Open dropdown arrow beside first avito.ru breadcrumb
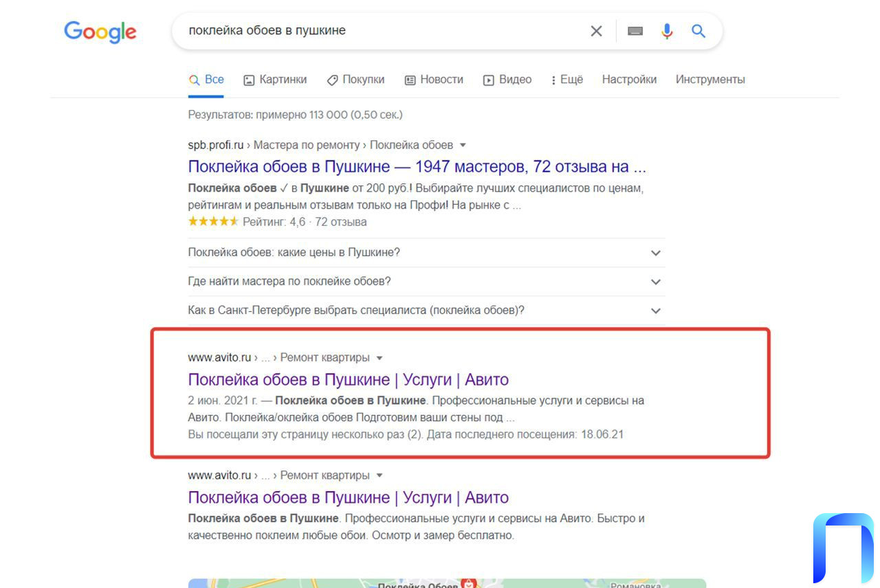This screenshot has height=588, width=880. (x=379, y=358)
